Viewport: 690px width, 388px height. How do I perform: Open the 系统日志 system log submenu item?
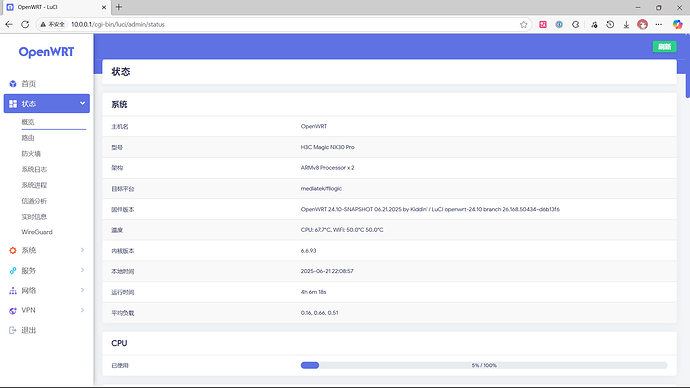pos(34,169)
